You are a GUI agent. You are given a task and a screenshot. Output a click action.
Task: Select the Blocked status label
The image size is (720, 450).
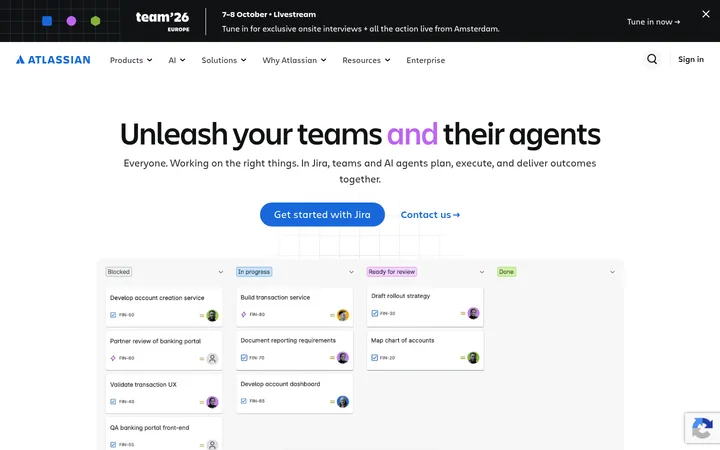coord(118,272)
